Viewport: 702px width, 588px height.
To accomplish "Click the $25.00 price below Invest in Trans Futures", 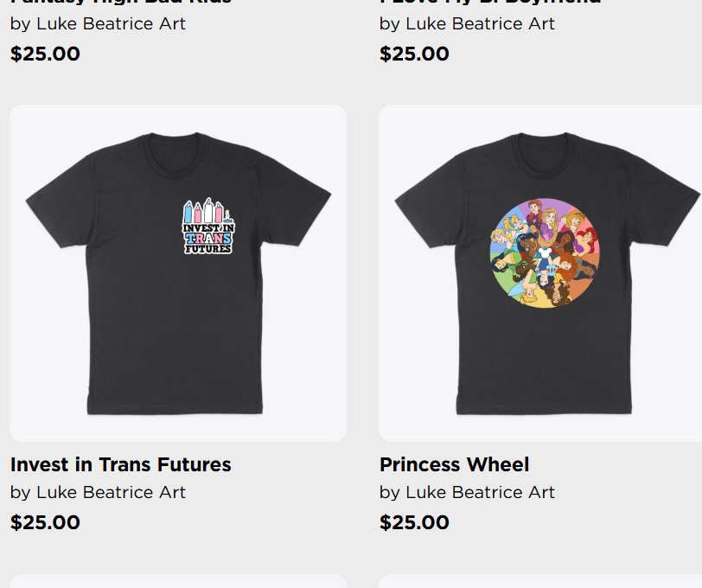I will [x=45, y=522].
